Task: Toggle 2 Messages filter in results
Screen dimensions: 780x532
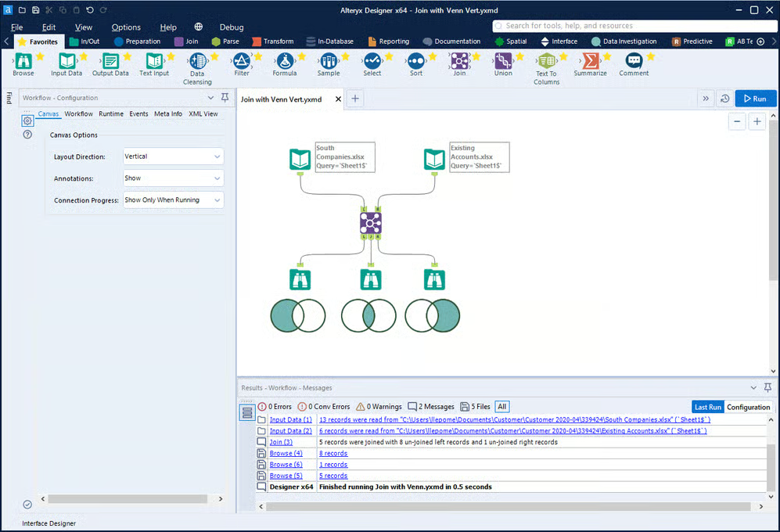Action: 431,407
